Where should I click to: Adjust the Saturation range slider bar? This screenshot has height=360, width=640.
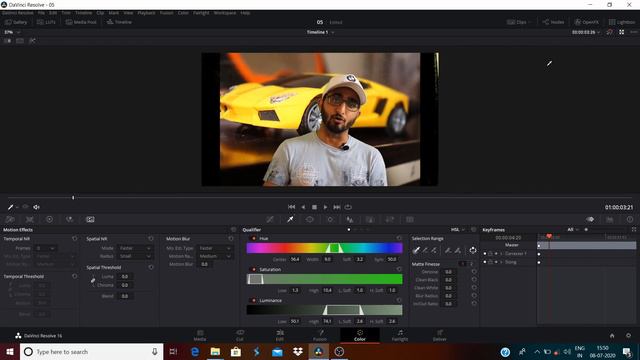click(324, 279)
